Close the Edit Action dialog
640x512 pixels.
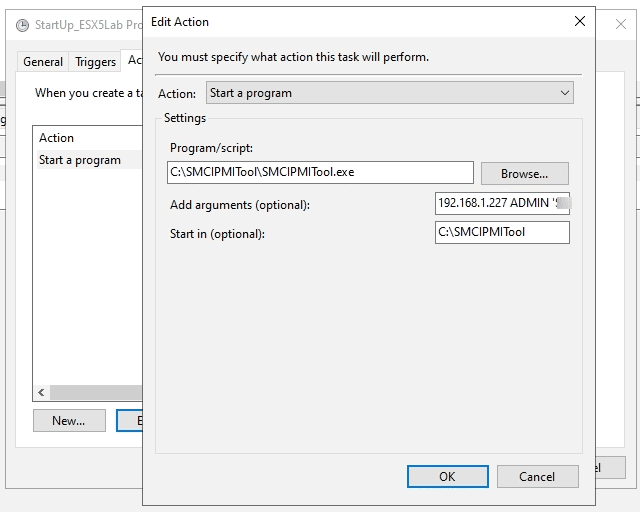pos(579,21)
